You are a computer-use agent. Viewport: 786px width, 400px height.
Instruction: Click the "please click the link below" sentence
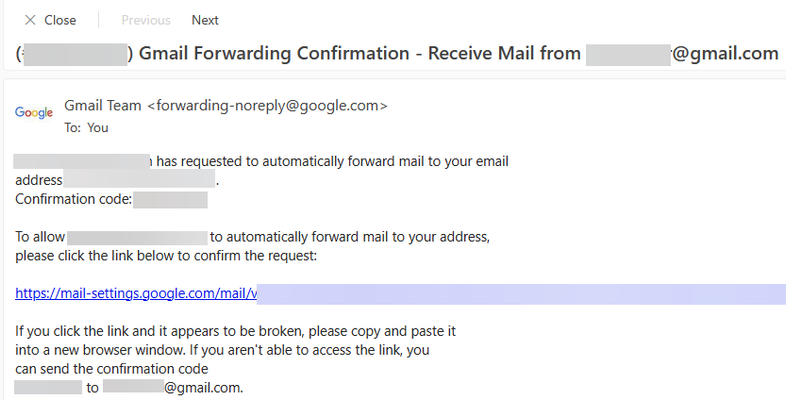point(166,256)
